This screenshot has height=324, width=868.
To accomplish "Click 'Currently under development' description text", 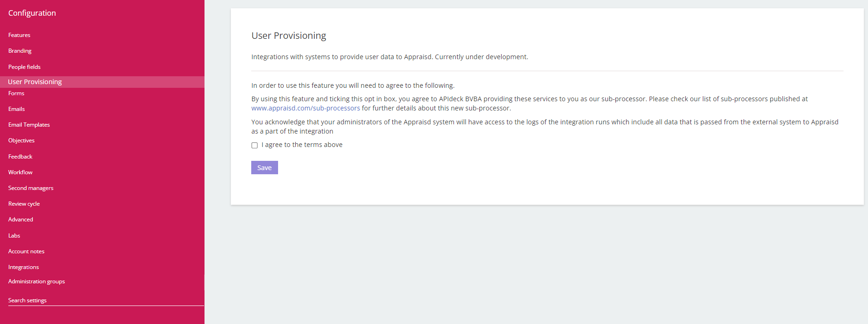I will pos(481,57).
